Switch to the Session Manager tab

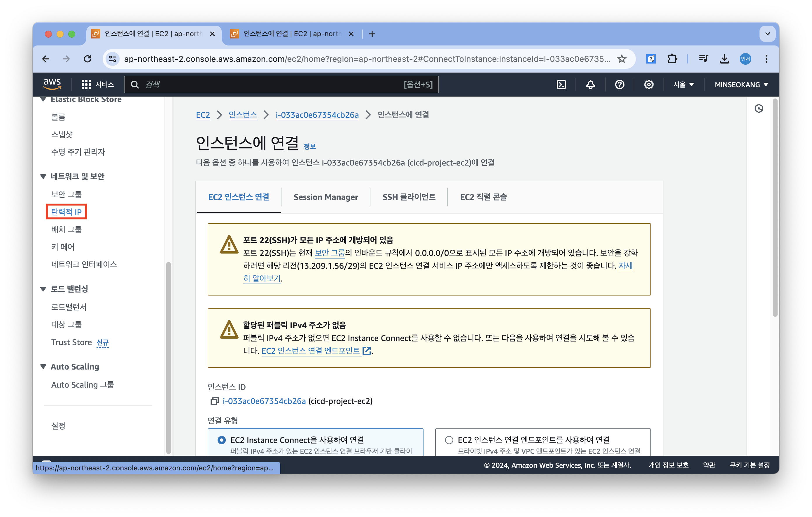325,197
